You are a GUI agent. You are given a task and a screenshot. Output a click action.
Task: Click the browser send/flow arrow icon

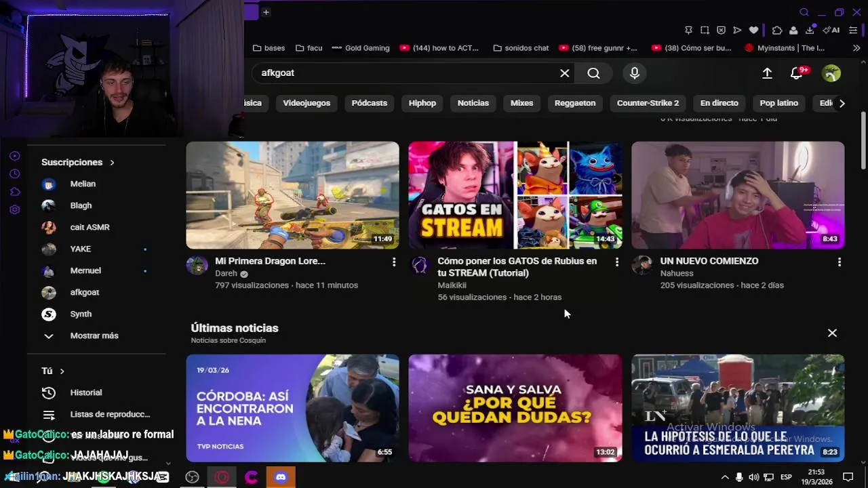[737, 30]
